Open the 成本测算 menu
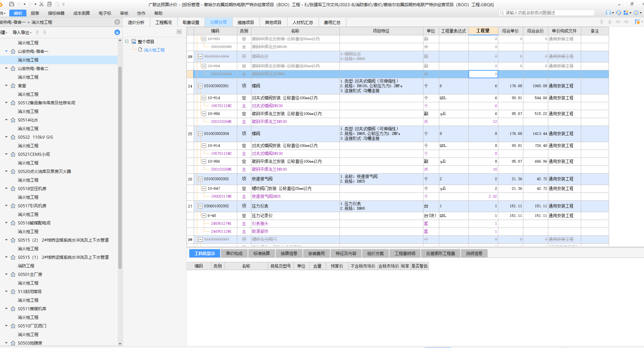 82,13
